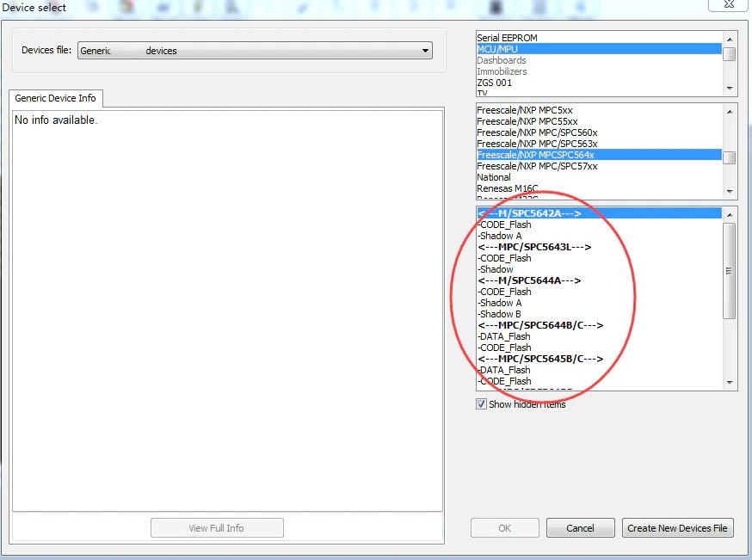Toggle the Show hidden items checkbox
This screenshot has width=752, height=560.
(482, 403)
